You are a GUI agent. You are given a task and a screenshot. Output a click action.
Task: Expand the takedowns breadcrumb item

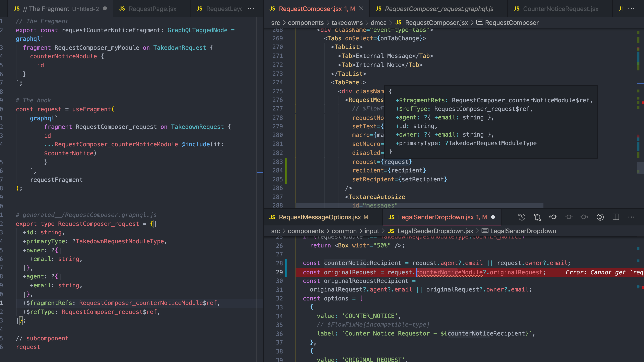[347, 23]
